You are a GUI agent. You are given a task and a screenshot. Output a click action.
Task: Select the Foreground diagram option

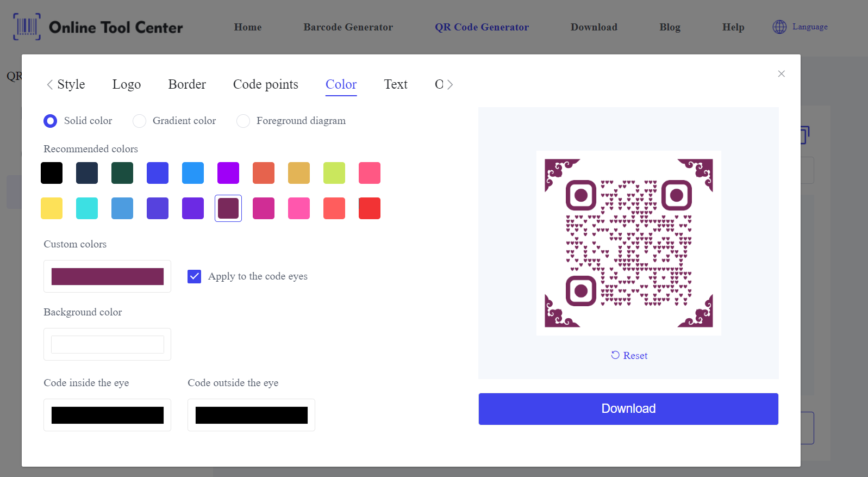coord(243,121)
